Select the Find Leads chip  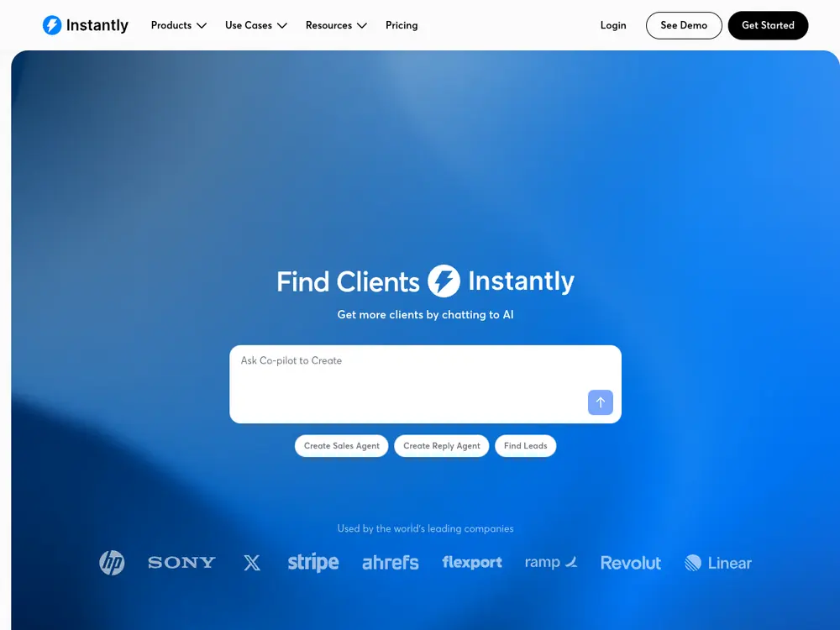pos(525,446)
